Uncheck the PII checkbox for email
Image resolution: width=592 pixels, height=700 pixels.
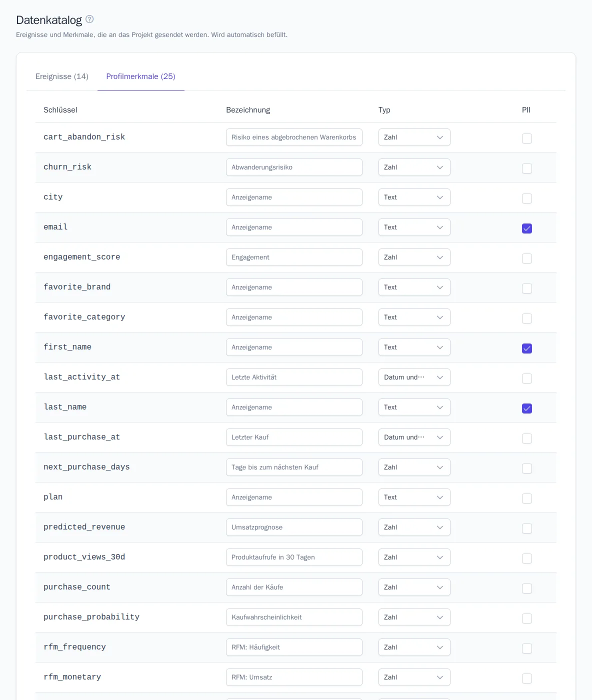click(x=527, y=228)
